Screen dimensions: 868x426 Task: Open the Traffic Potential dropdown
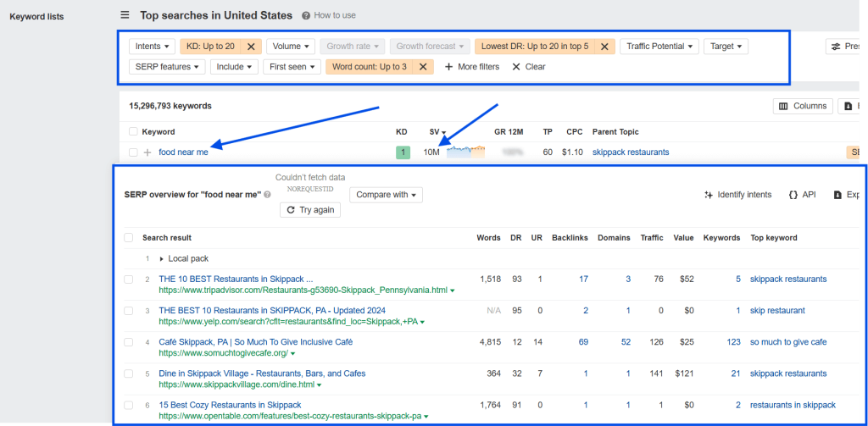(659, 47)
